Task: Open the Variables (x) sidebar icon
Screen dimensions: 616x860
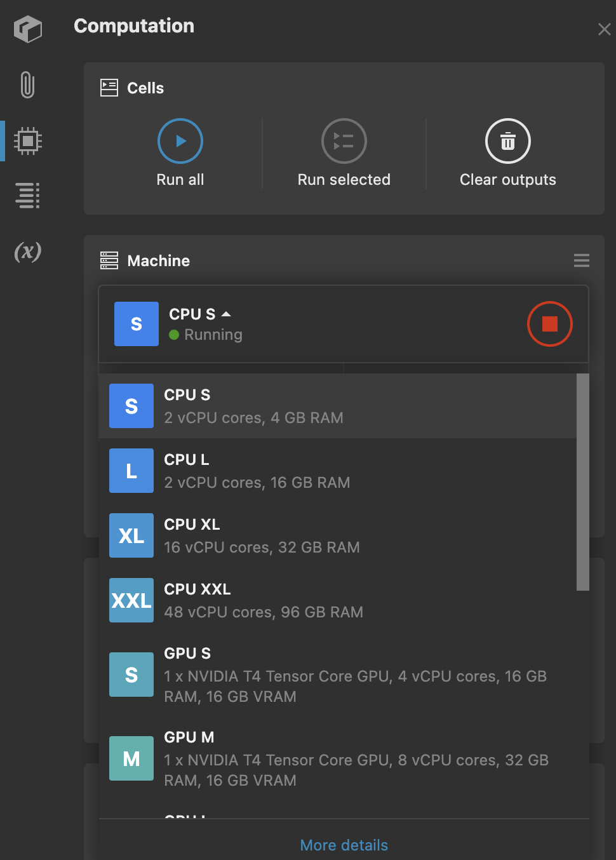Action: click(x=28, y=252)
